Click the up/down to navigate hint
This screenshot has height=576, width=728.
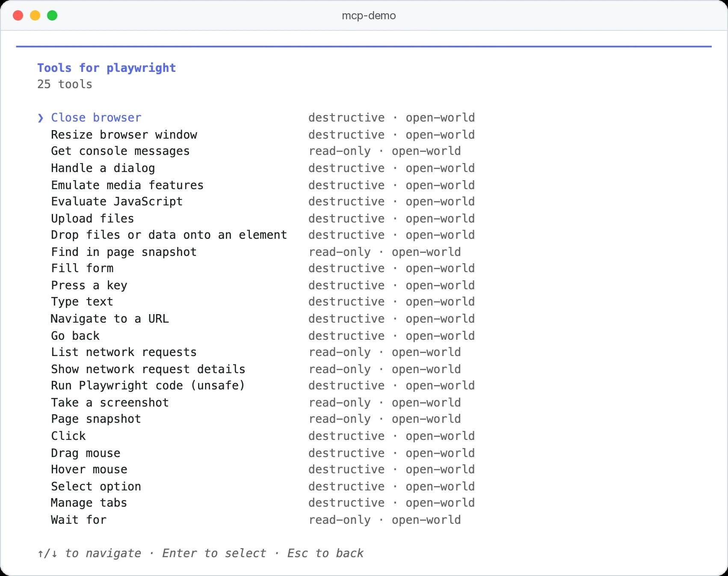(x=89, y=553)
